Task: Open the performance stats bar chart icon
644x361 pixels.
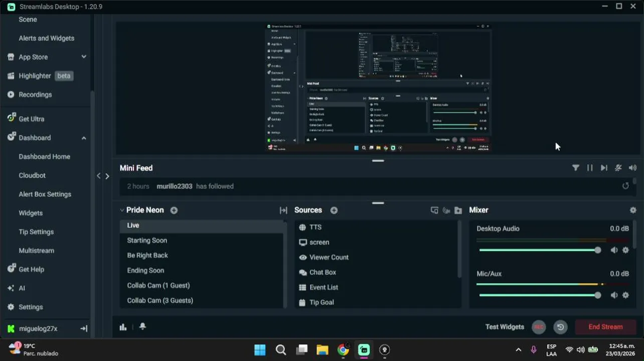Action: (123, 327)
